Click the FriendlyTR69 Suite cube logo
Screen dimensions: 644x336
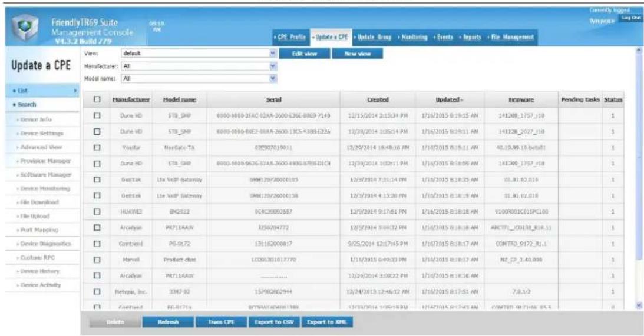[x=25, y=28]
